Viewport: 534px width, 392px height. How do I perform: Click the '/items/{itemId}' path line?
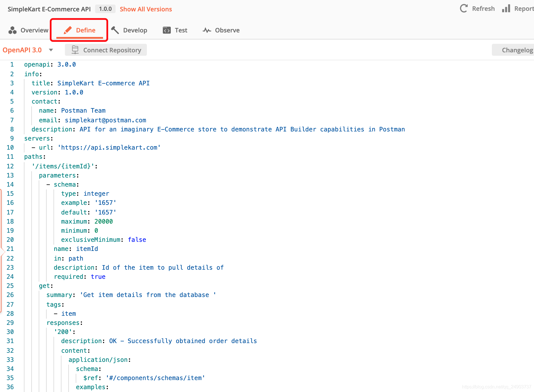65,166
